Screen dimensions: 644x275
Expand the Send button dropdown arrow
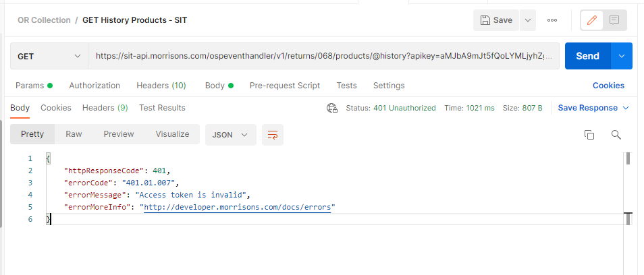click(622, 56)
